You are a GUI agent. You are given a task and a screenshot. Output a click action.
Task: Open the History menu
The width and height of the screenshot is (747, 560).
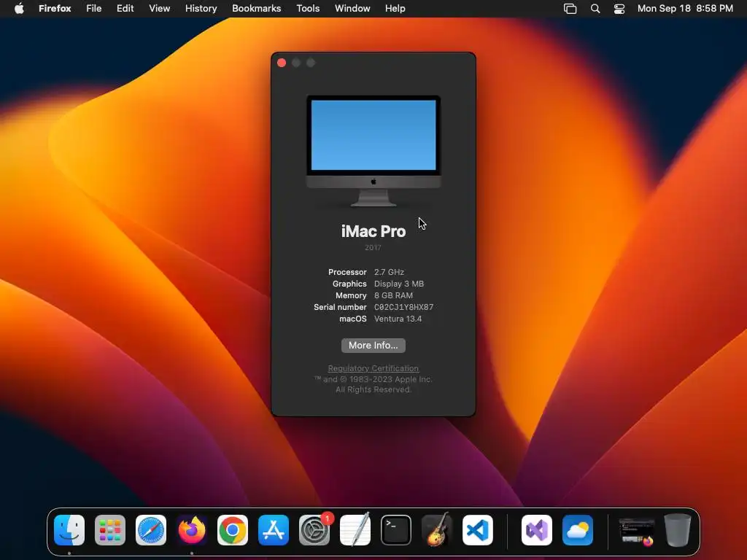201,9
